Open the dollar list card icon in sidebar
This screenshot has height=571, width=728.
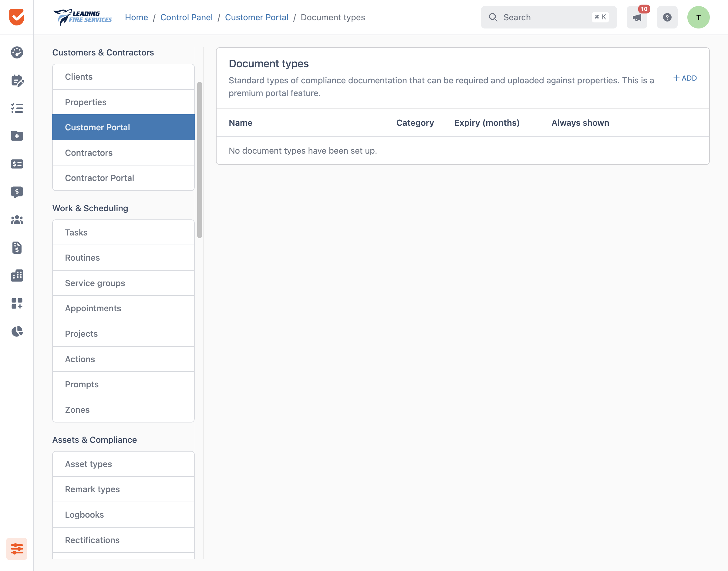click(17, 164)
